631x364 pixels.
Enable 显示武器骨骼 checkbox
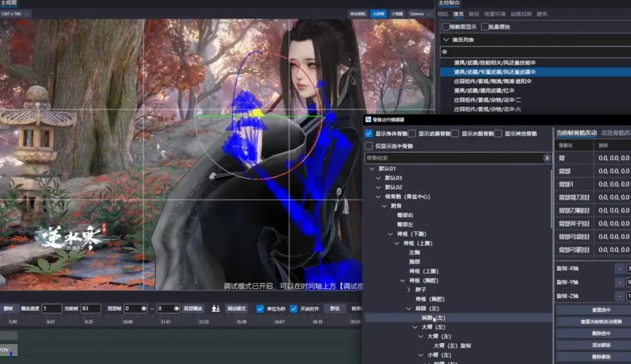[412, 134]
